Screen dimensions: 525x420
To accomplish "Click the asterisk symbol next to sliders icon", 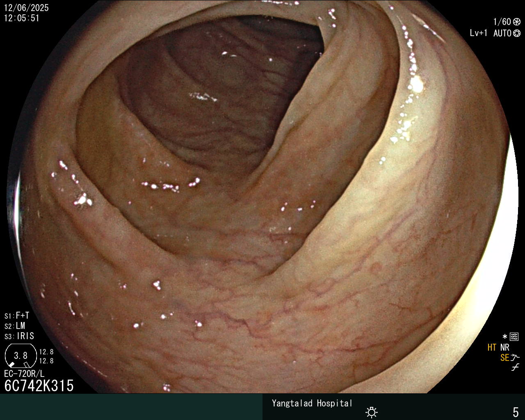I will tap(504, 337).
